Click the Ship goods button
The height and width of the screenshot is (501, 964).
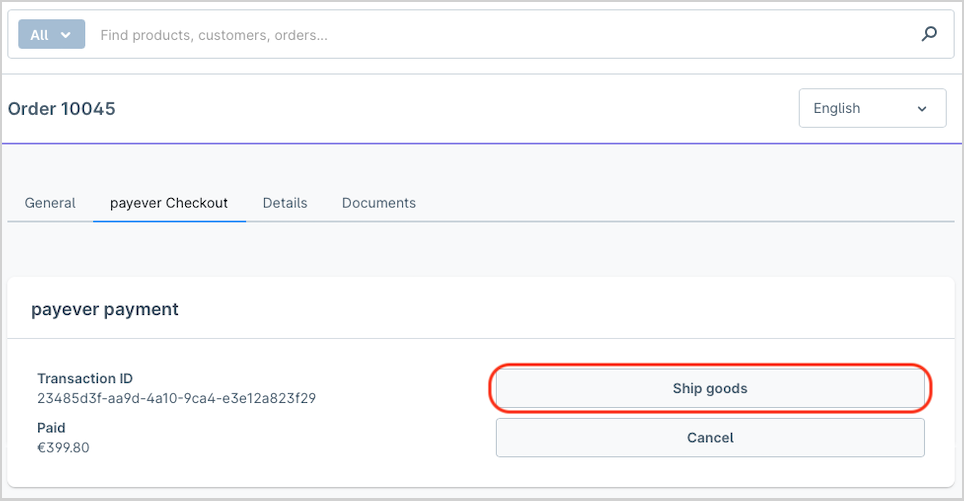pyautogui.click(x=710, y=388)
